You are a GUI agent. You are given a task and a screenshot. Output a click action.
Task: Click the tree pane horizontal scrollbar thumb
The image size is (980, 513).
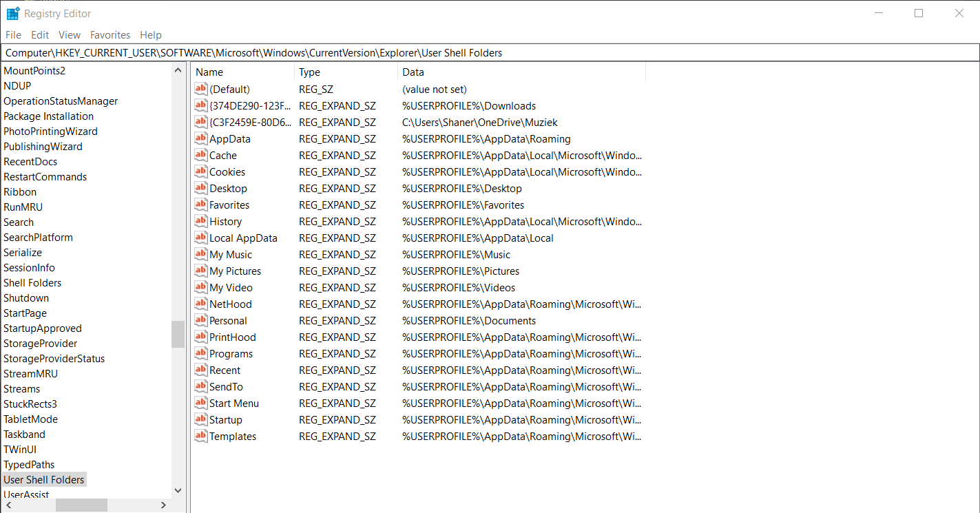81,505
